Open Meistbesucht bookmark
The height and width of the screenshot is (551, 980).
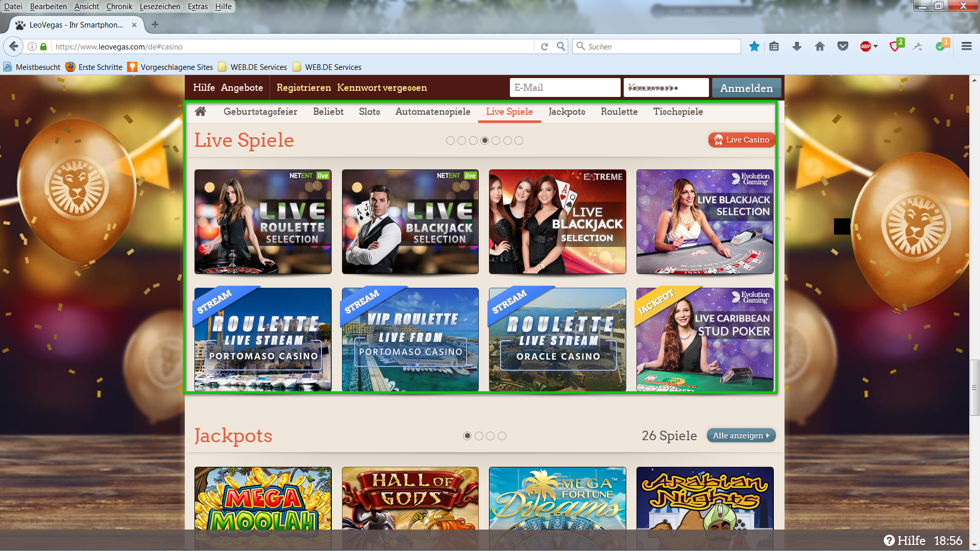tap(32, 67)
